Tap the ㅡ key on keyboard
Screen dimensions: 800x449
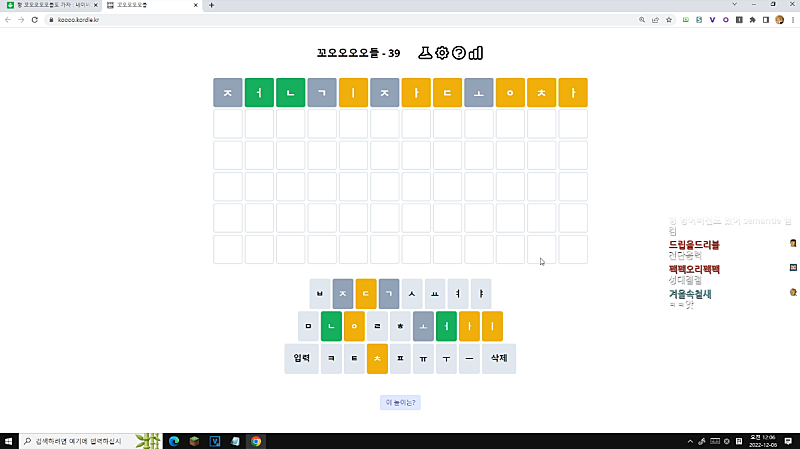(x=469, y=359)
